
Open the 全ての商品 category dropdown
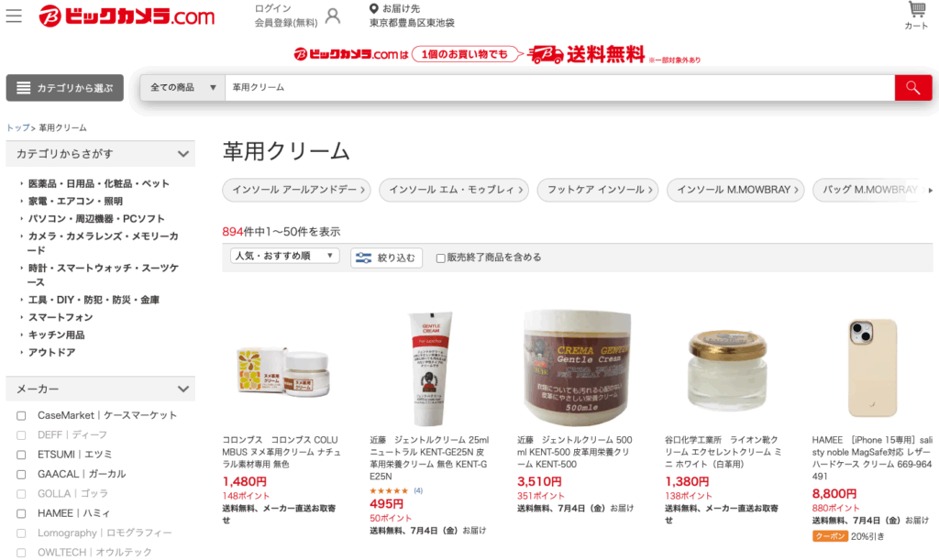pos(182,88)
